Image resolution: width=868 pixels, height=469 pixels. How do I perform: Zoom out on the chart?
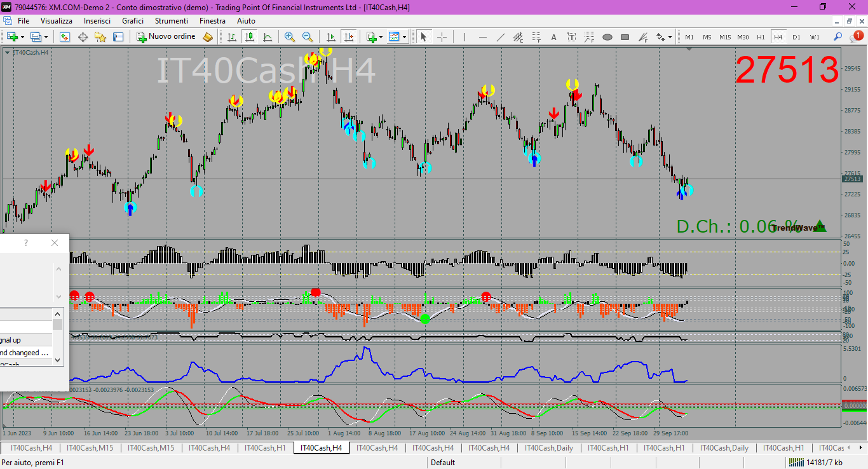click(x=308, y=37)
